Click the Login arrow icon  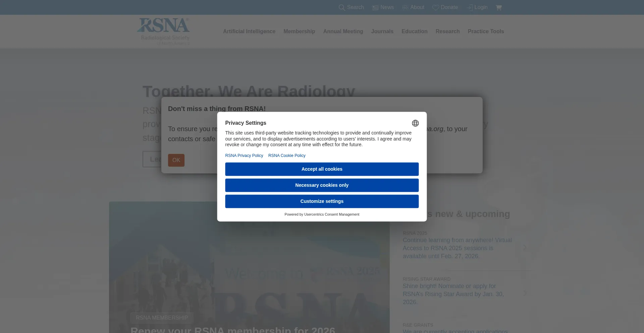click(x=469, y=7)
